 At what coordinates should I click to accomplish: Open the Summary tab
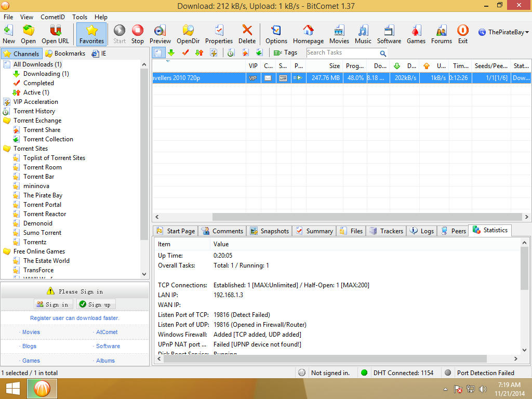coord(314,231)
